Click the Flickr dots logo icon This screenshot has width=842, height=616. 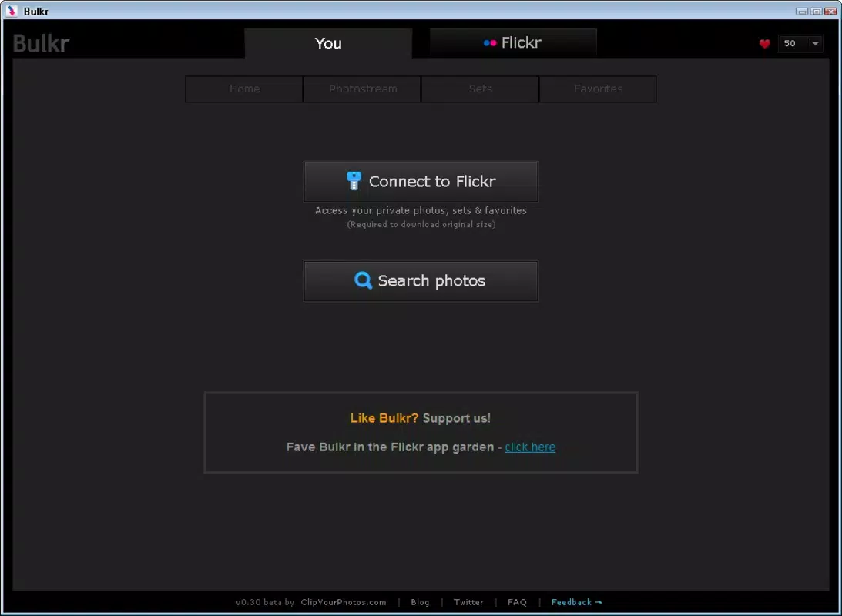click(x=489, y=43)
